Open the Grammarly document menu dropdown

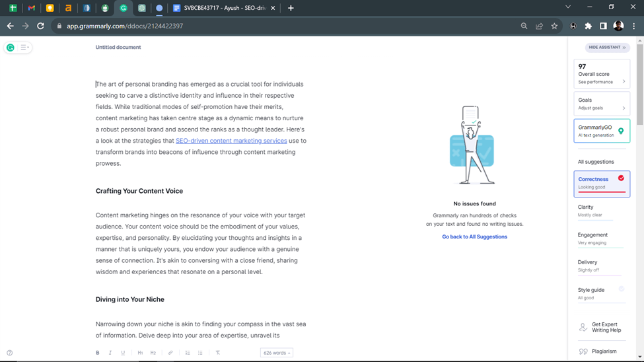pos(24,48)
